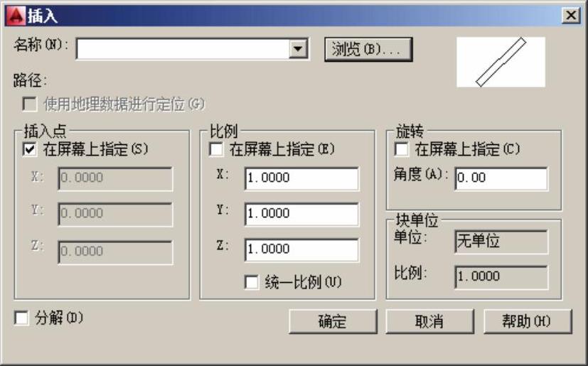Click inside the 名称 combo box field

(183, 48)
